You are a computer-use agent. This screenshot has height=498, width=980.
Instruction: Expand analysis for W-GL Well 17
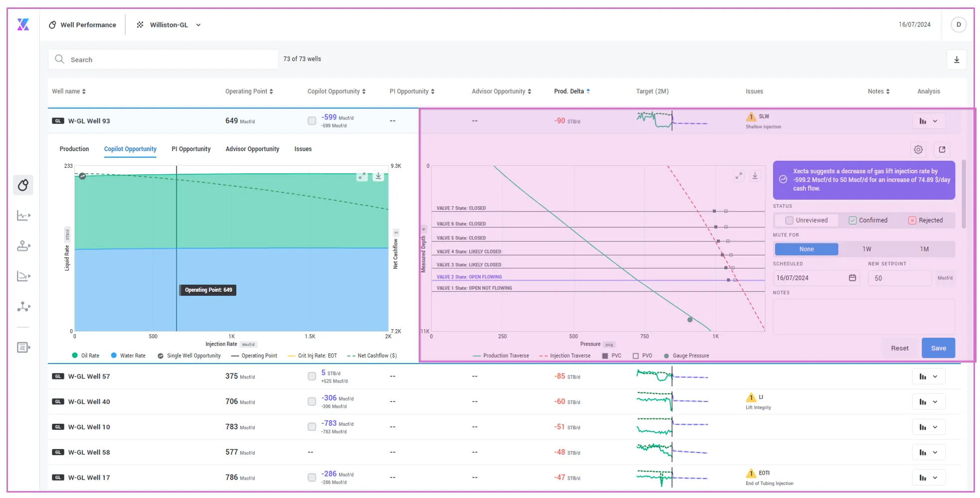[x=929, y=478]
